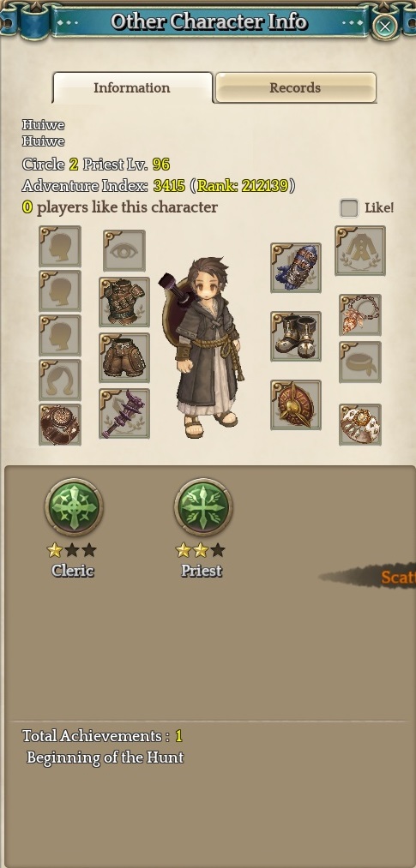The height and width of the screenshot is (868, 416).
Task: Tick the Like! checkbox
Action: pos(349,208)
